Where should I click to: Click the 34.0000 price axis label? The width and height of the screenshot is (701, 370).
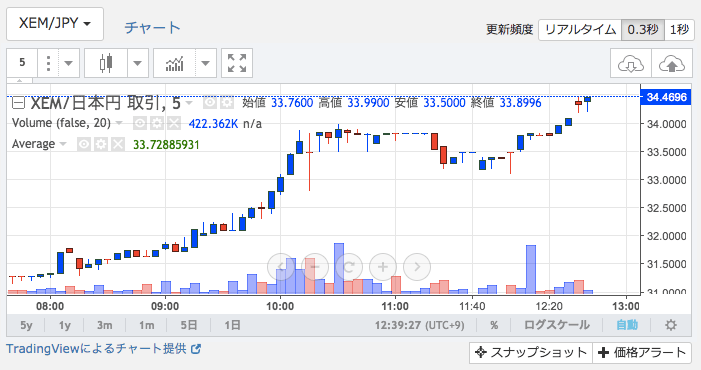pyautogui.click(x=666, y=124)
